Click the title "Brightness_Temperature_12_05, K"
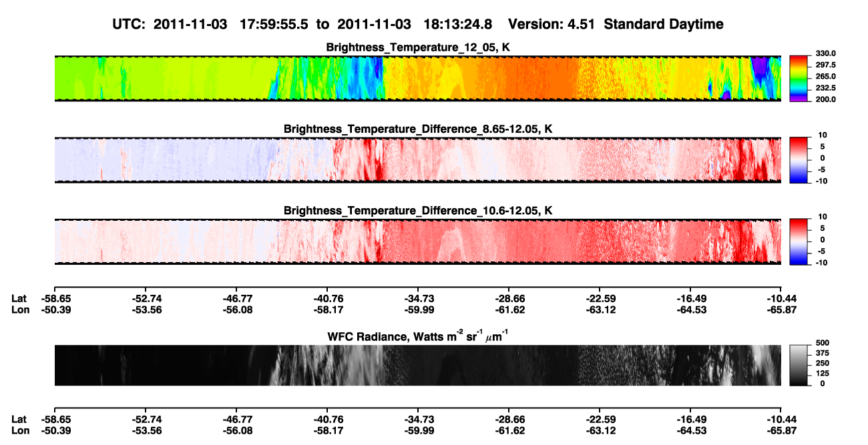Screen dimensions: 868x445 [x=418, y=47]
